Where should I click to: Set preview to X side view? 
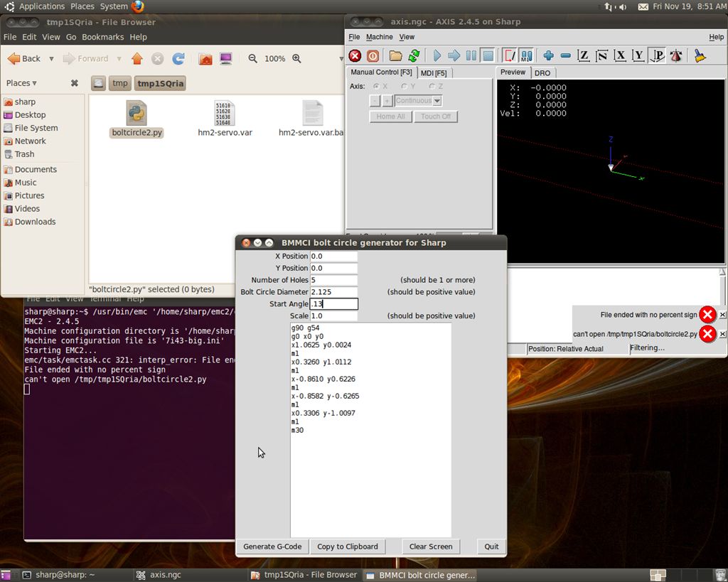pos(620,55)
